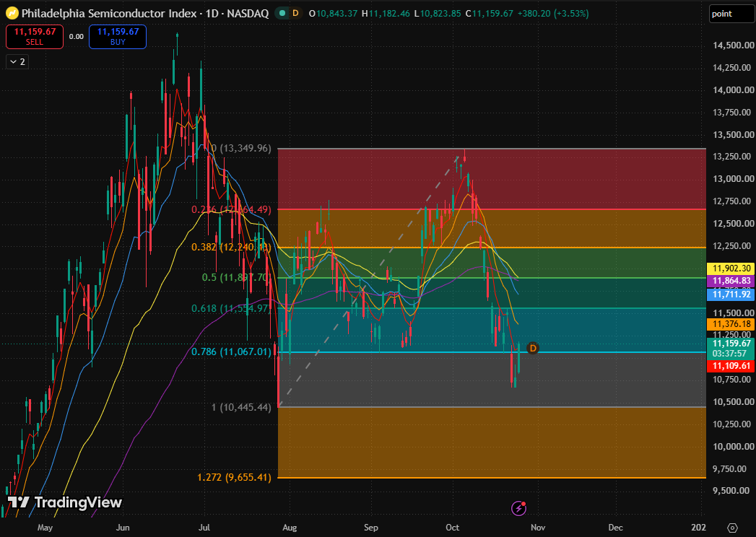Click the red 11,109.61 price tag
Viewport: 756px width, 537px height.
(x=731, y=366)
